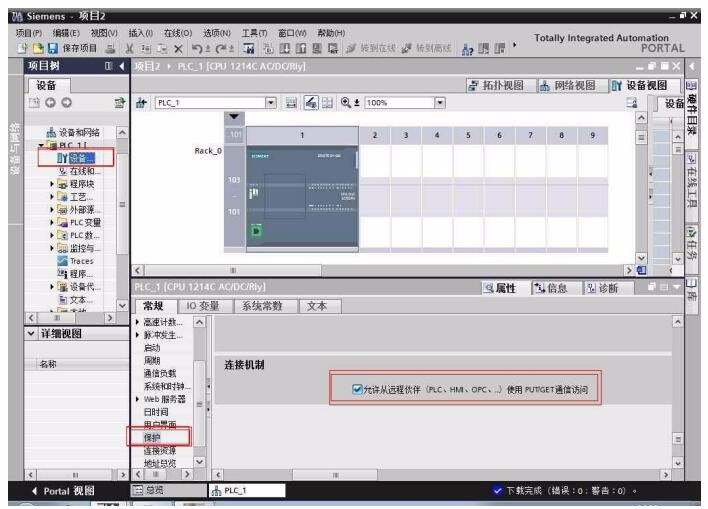
Task: Toggle the PUT/GET remote access checkbox
Action: (357, 389)
